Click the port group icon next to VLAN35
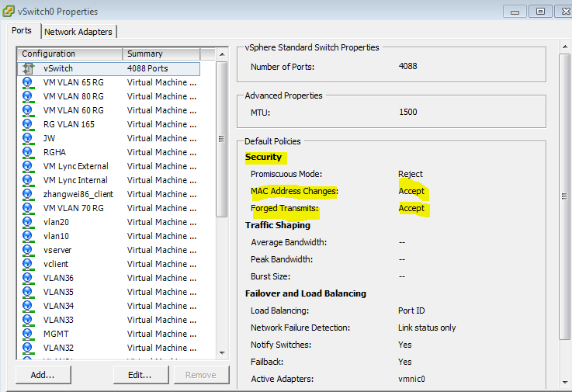 (28, 292)
